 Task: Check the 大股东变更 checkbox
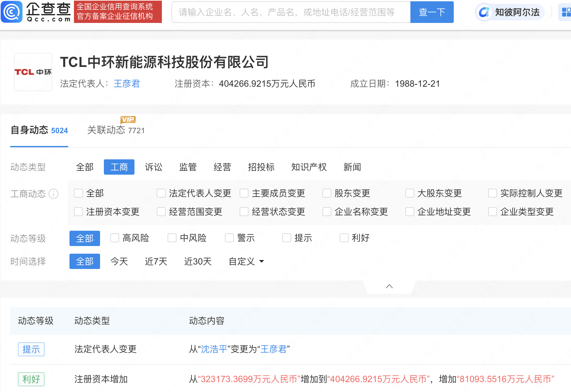click(x=410, y=193)
